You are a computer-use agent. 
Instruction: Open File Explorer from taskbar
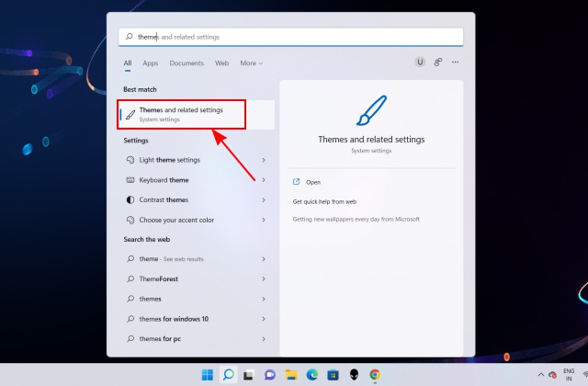click(291, 375)
